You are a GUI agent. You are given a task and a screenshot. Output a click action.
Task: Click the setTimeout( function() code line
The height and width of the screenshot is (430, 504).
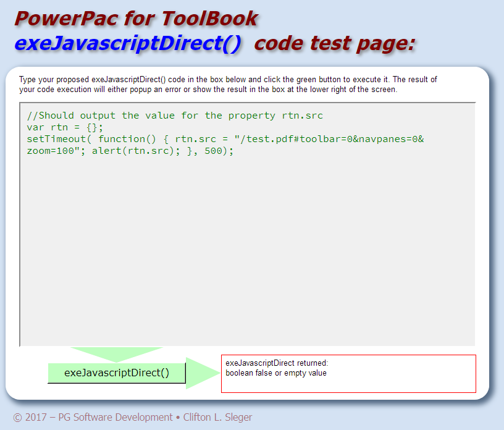point(225,139)
